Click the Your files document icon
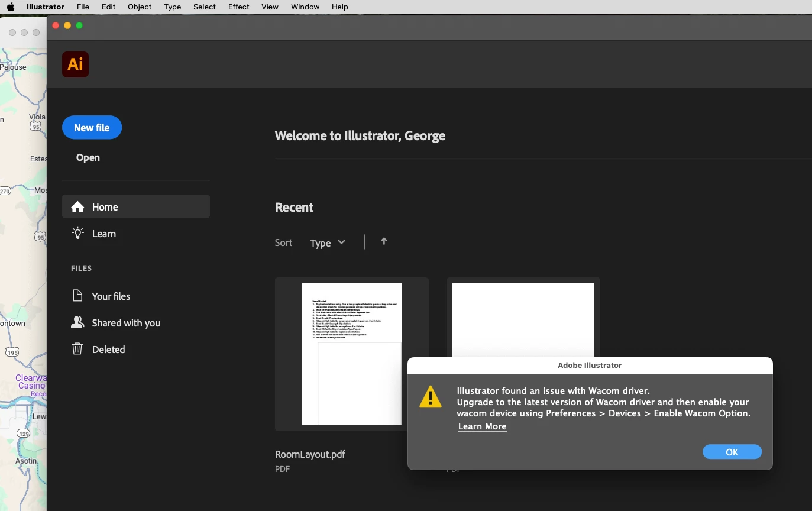Viewport: 812px width, 511px height. (77, 296)
